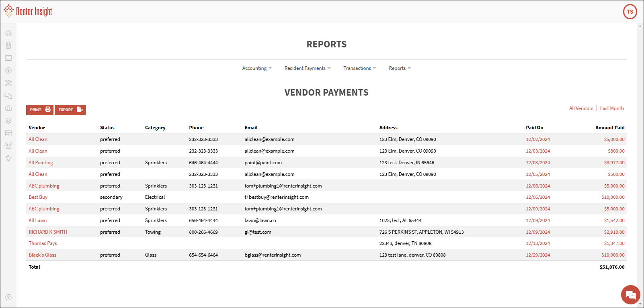This screenshot has width=644, height=308.
Task: Open the Best Buy vendor link
Action: (38, 197)
